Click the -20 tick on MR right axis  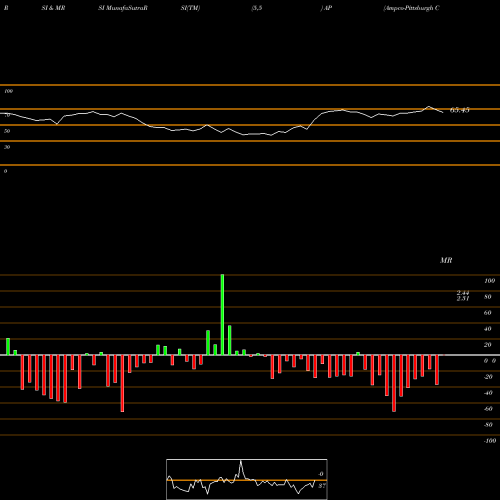pyautogui.click(x=488, y=377)
